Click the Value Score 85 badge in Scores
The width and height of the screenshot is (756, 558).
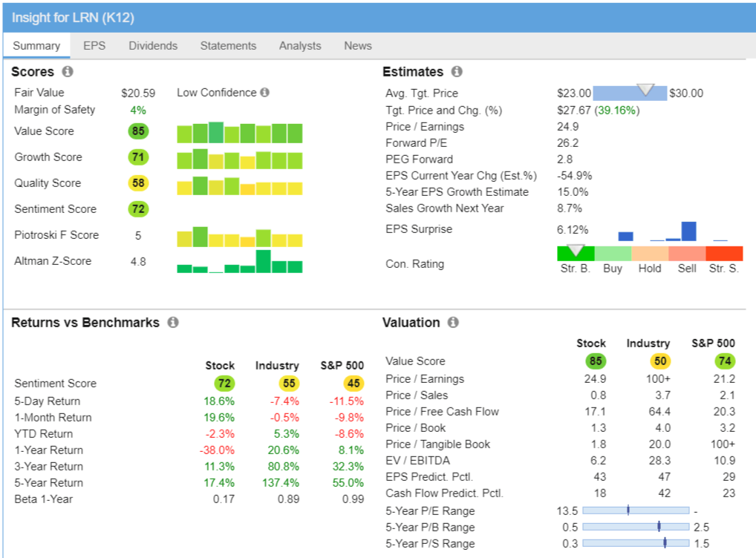138,131
